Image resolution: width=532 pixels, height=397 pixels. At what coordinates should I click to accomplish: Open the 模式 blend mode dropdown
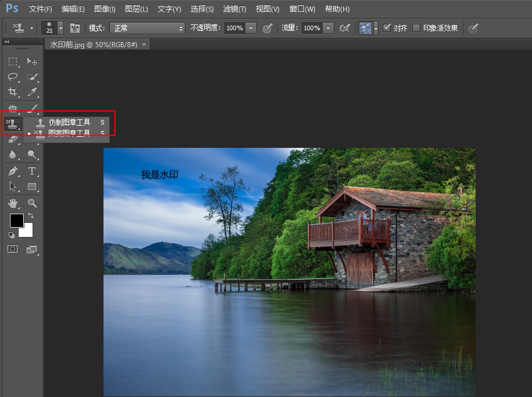click(x=148, y=28)
